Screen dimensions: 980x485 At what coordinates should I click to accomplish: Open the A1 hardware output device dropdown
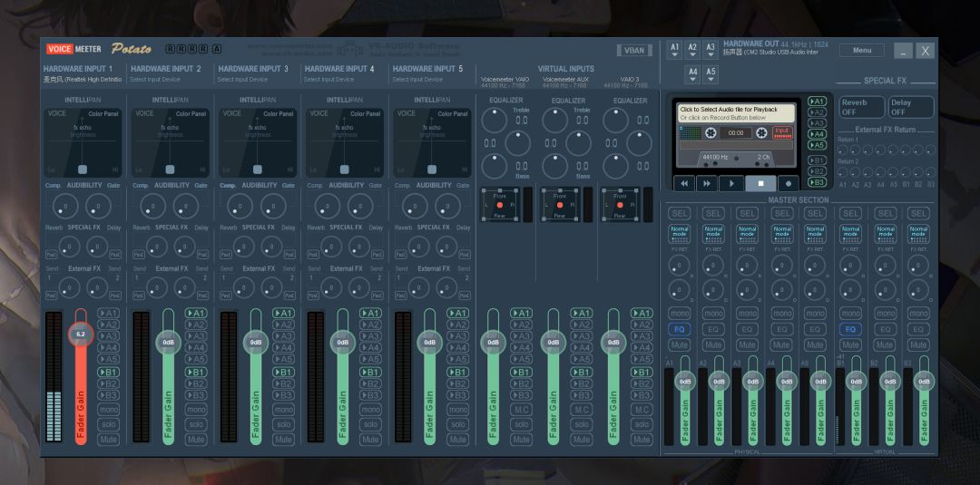[674, 50]
